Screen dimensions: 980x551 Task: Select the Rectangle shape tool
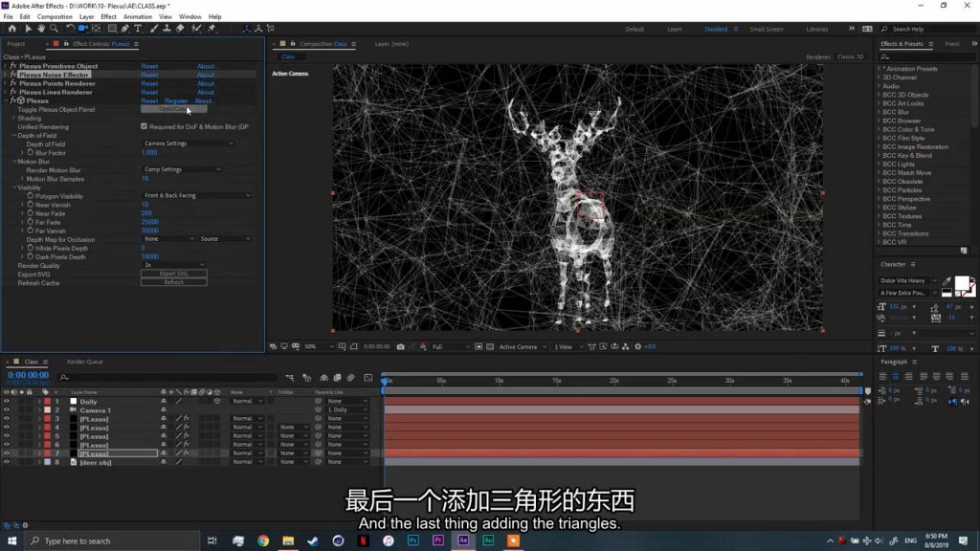point(112,28)
